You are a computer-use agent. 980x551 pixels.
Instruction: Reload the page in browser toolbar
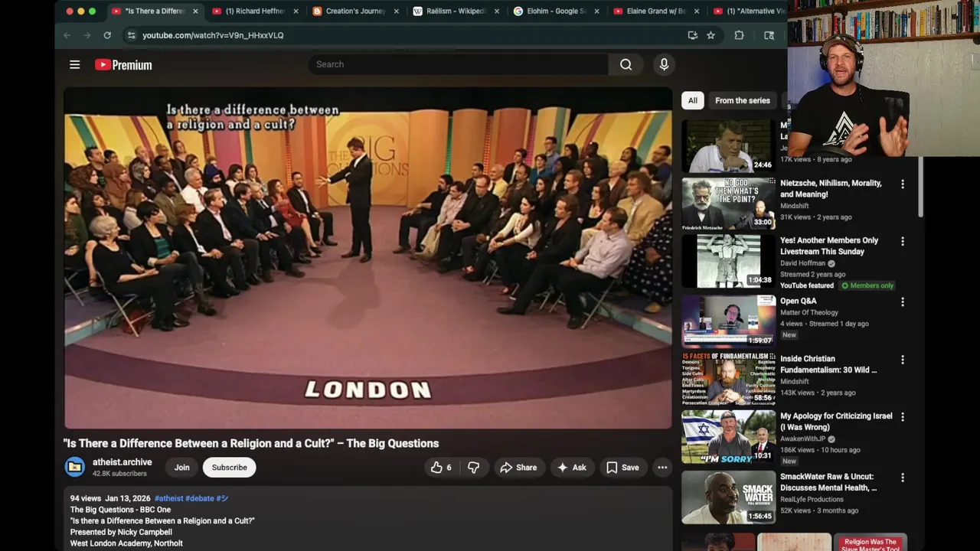107,35
